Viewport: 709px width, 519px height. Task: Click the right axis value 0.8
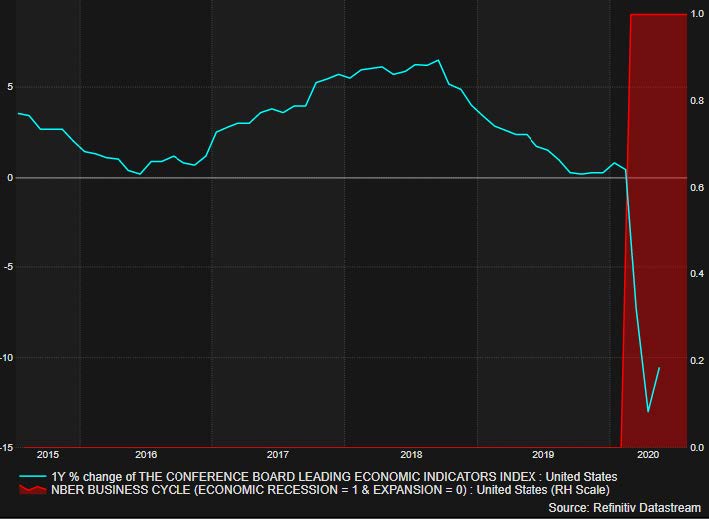click(x=697, y=101)
